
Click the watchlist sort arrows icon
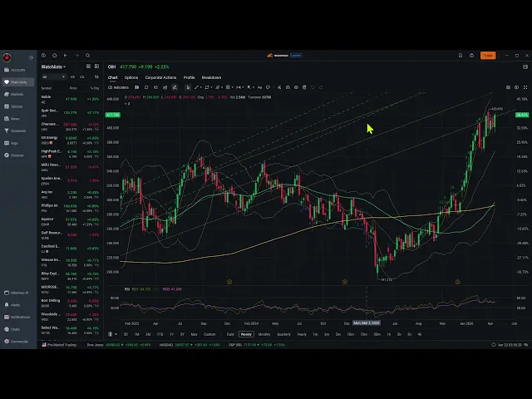(96, 77)
